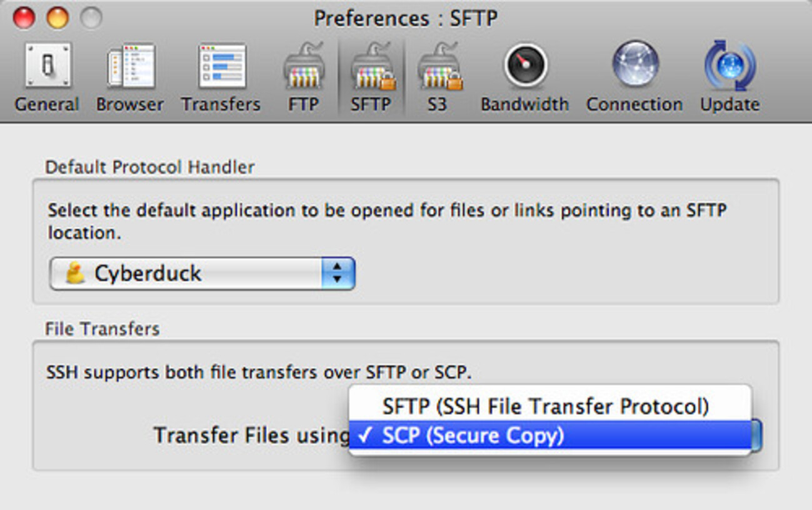Click the Preferences : SFTP title bar
This screenshot has width=812, height=510.
click(406, 18)
